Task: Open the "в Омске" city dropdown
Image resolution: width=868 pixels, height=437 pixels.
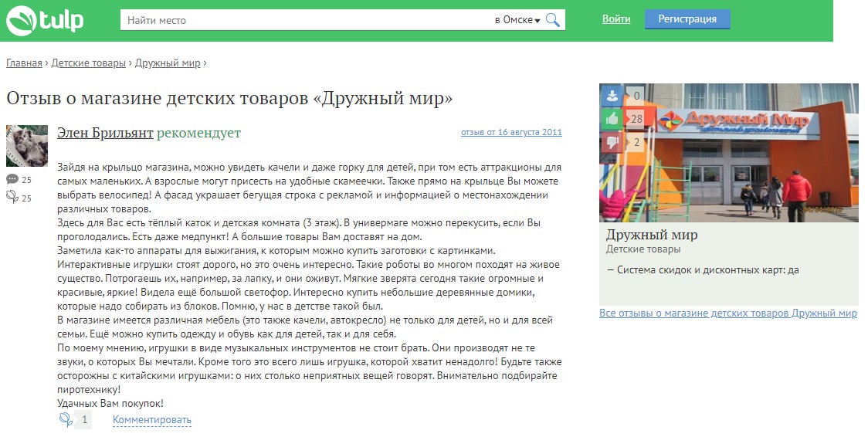Action: (517, 20)
